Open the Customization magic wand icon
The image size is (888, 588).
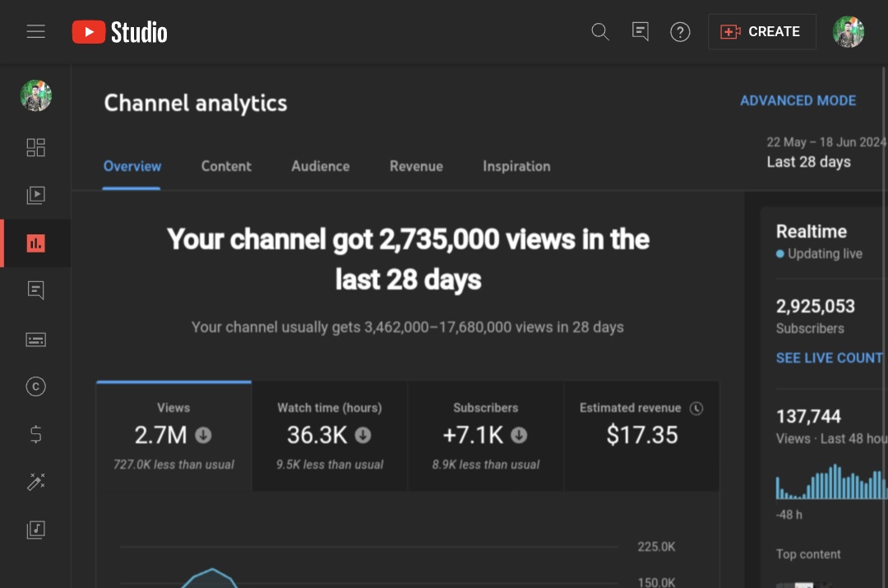(35, 482)
